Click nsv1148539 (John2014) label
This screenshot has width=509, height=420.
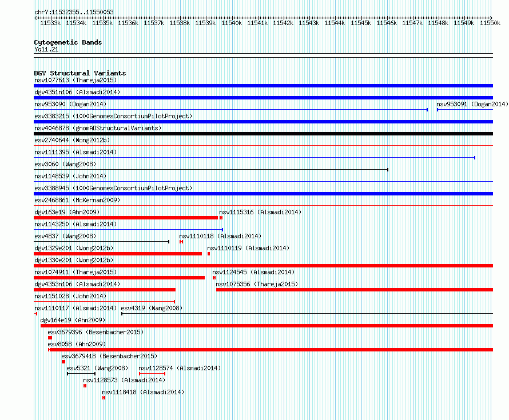pos(70,176)
